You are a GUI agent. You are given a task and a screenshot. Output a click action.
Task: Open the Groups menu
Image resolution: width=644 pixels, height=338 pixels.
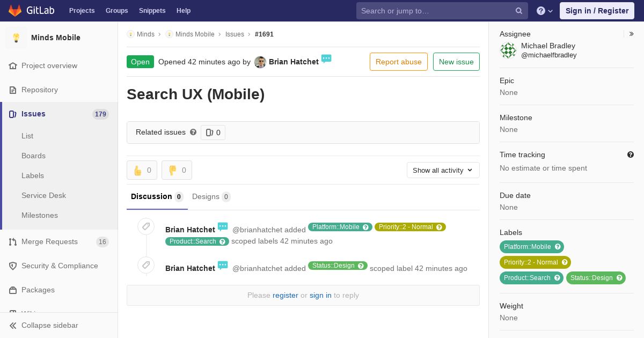[x=117, y=11]
